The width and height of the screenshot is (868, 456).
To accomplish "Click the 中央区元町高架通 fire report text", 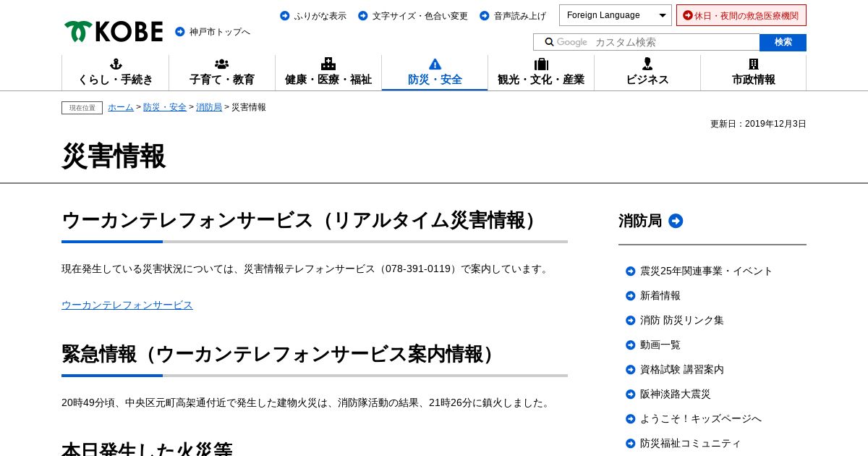I will (306, 402).
